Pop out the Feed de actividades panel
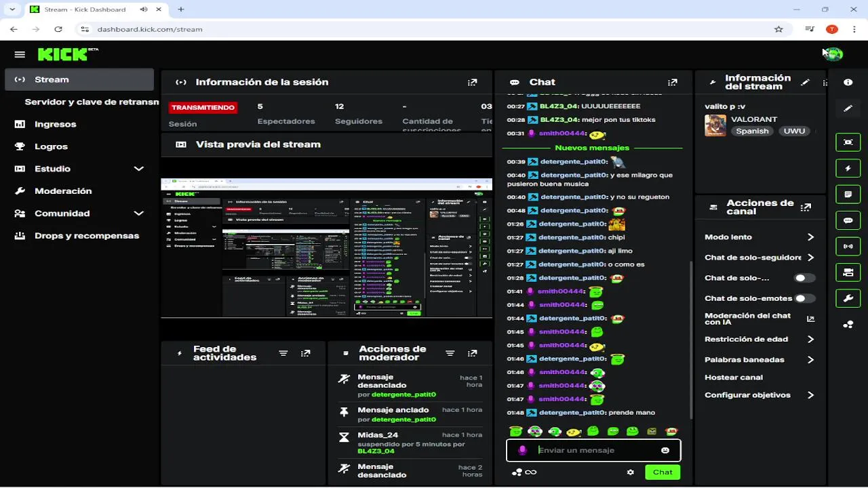Screen dimensions: 868x488 click(x=306, y=353)
